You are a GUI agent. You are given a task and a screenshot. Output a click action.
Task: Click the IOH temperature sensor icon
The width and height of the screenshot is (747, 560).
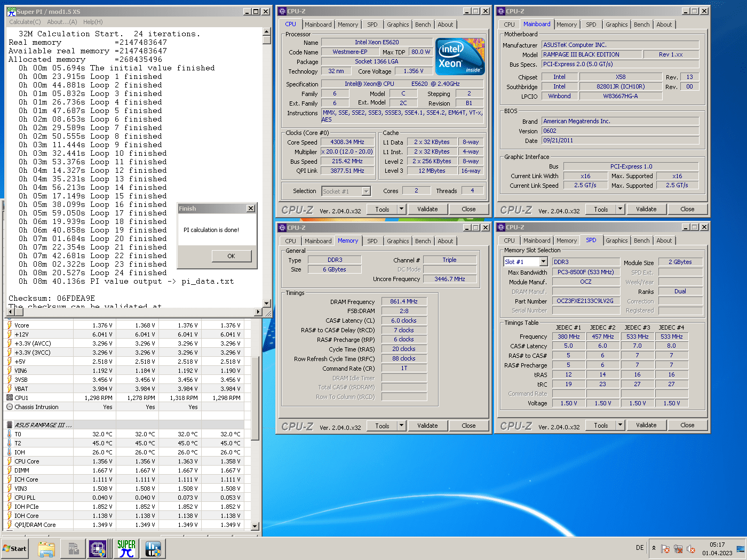point(10,452)
